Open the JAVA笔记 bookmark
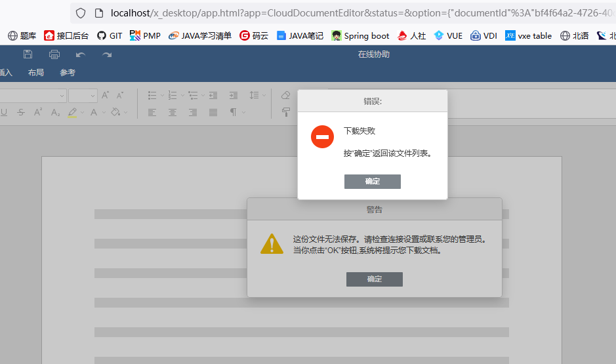Image resolution: width=616 pixels, height=364 pixels. [300, 35]
